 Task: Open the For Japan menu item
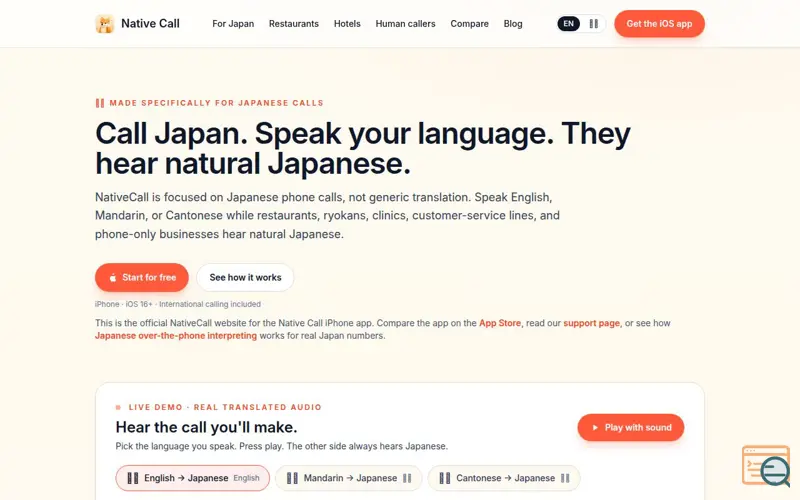pos(233,24)
